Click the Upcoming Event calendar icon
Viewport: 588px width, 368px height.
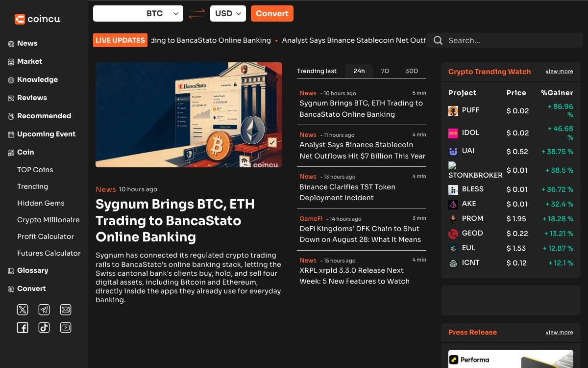11,134
